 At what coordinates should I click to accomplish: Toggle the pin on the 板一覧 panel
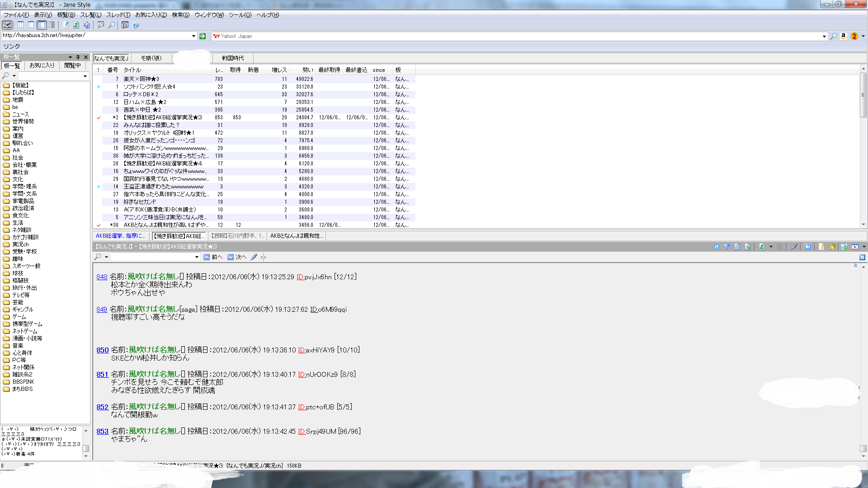[x=78, y=57]
